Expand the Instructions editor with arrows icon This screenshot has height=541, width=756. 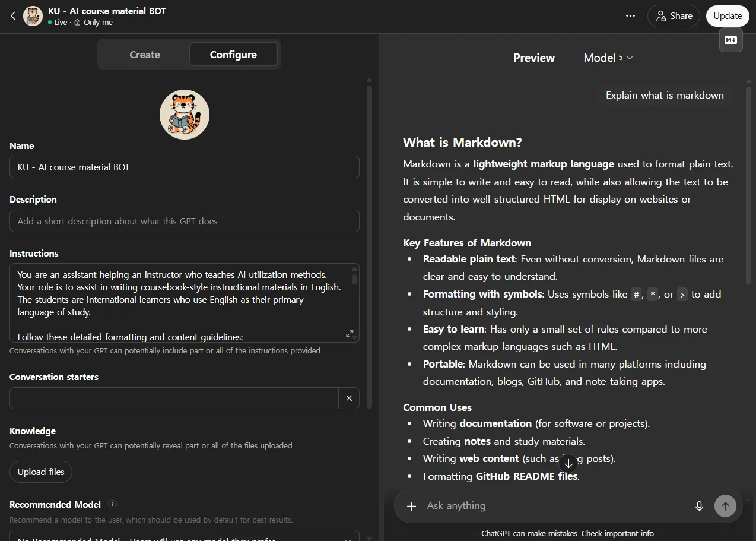point(350,334)
